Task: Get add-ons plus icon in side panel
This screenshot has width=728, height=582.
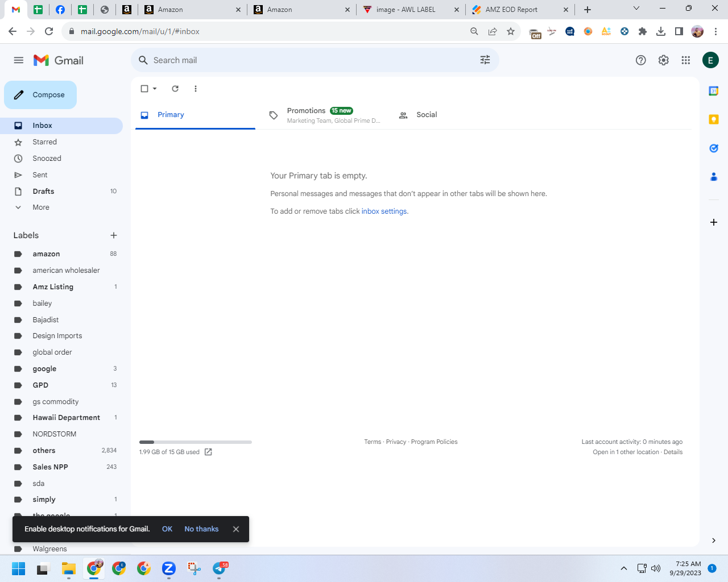Action: [x=714, y=222]
